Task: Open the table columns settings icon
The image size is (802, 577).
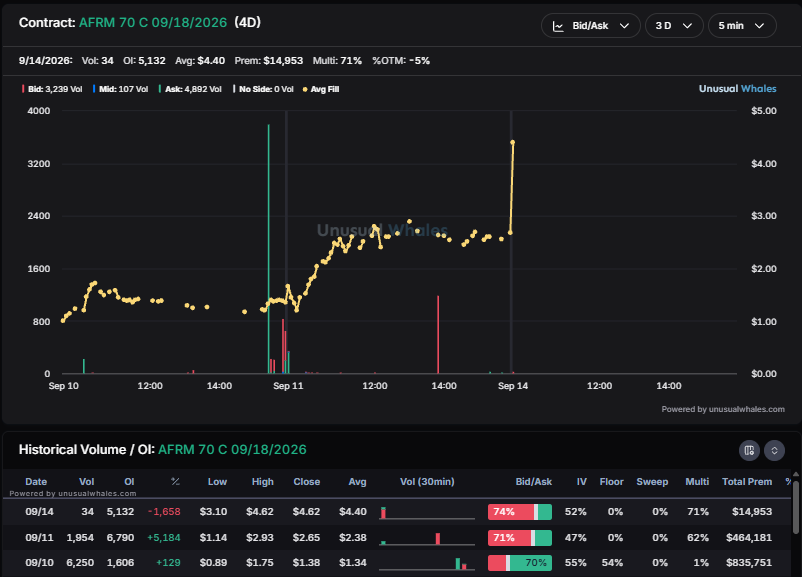Action: [x=749, y=450]
